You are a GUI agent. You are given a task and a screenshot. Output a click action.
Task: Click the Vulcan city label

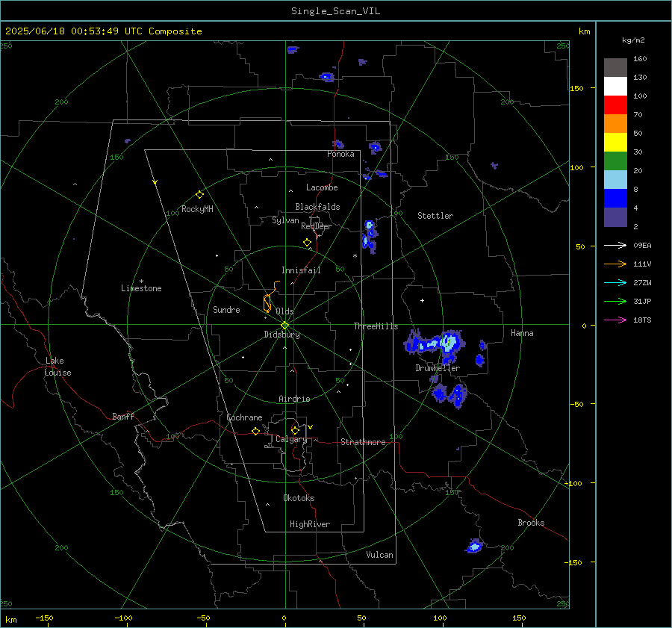(379, 555)
